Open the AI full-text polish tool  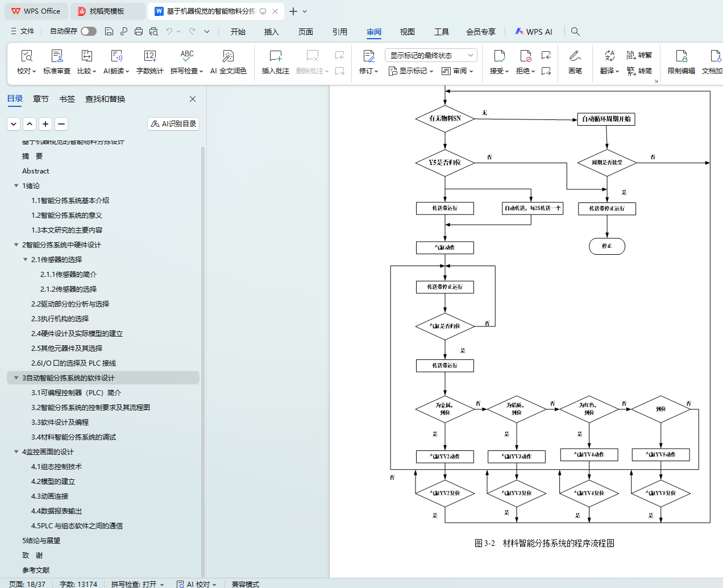(228, 56)
